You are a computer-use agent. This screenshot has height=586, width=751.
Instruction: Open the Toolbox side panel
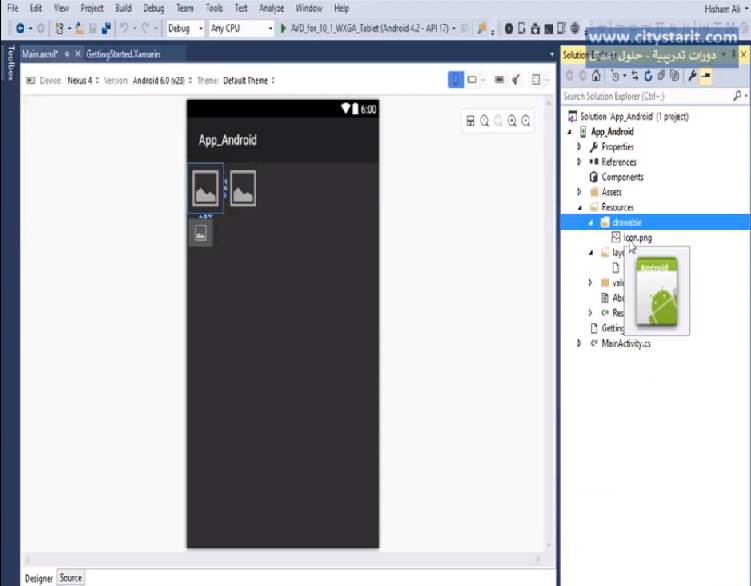click(x=11, y=62)
